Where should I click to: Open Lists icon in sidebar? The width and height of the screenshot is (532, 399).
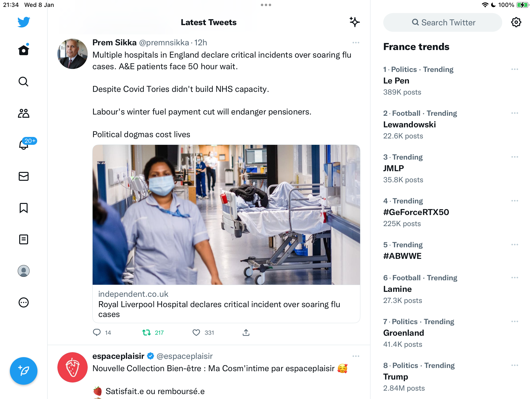pos(24,239)
